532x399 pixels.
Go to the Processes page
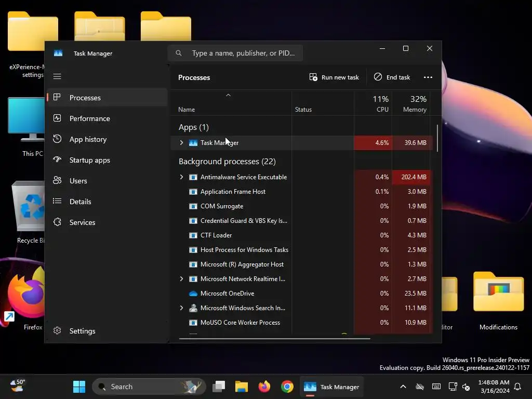(107, 98)
